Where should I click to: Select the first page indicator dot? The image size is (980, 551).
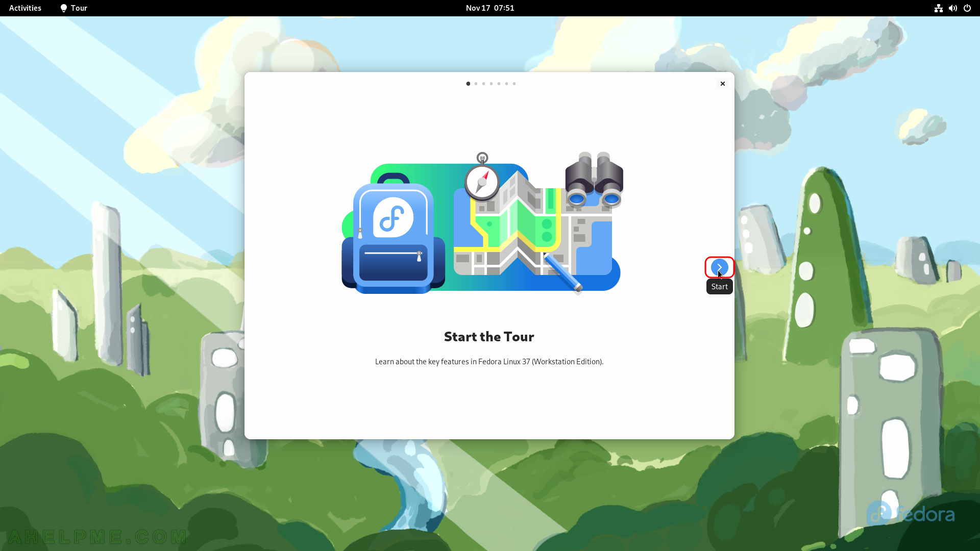pyautogui.click(x=468, y=84)
